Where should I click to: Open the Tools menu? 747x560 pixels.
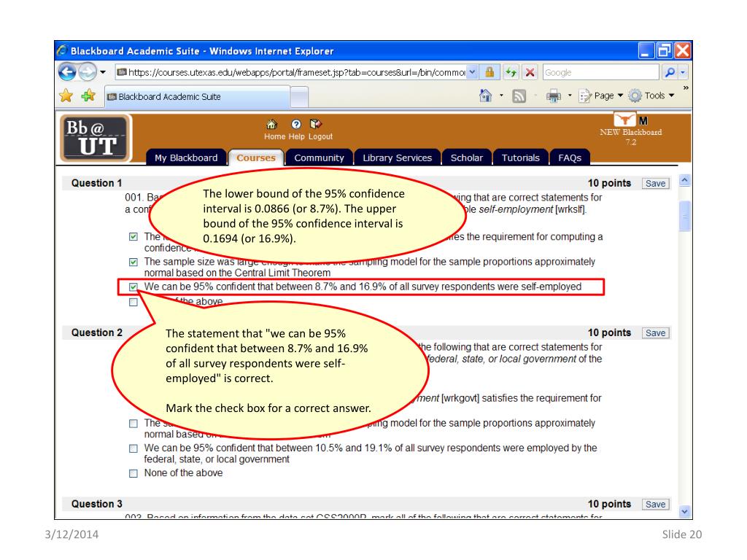[x=651, y=96]
